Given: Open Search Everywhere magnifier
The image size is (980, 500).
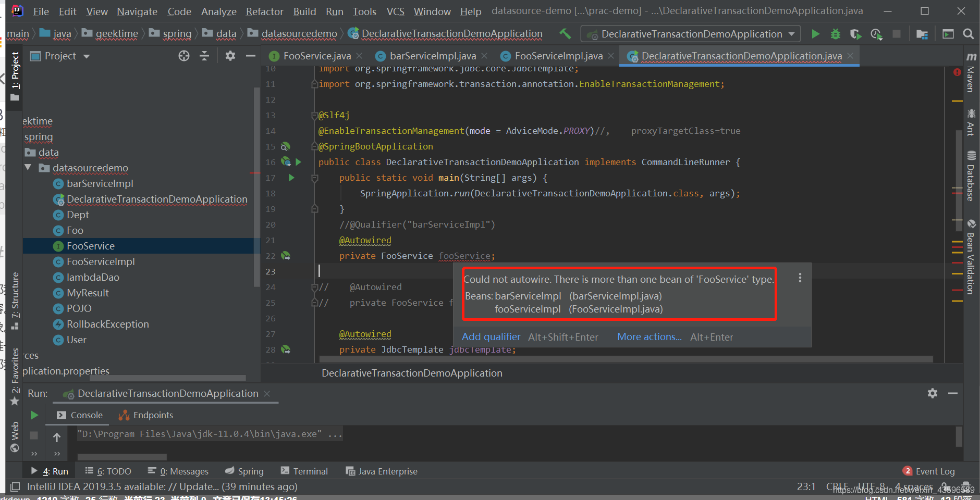Looking at the screenshot, I should pos(969,34).
